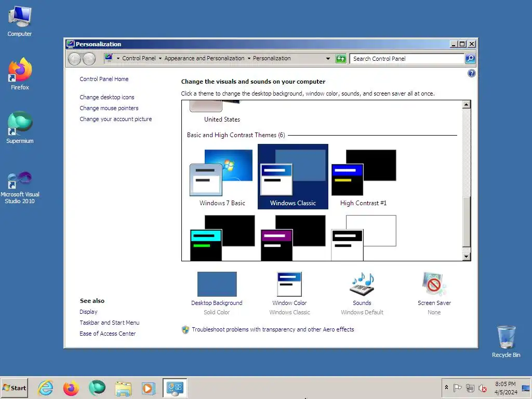The height and width of the screenshot is (399, 532).
Task: Select the high contrast white theme
Action: click(x=363, y=238)
